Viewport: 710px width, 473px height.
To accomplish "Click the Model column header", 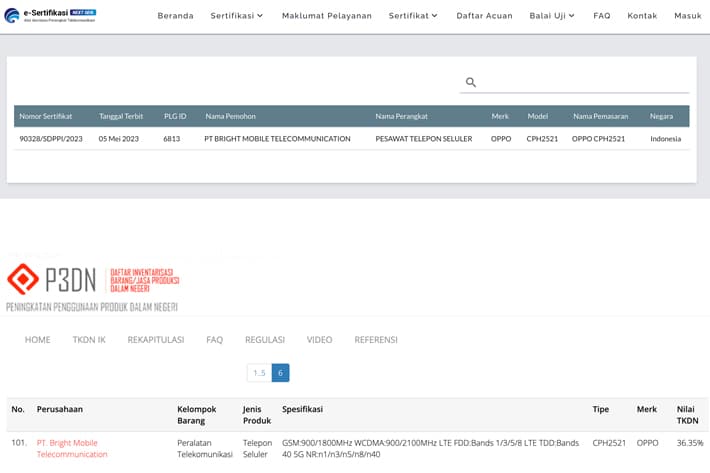I will tap(538, 116).
